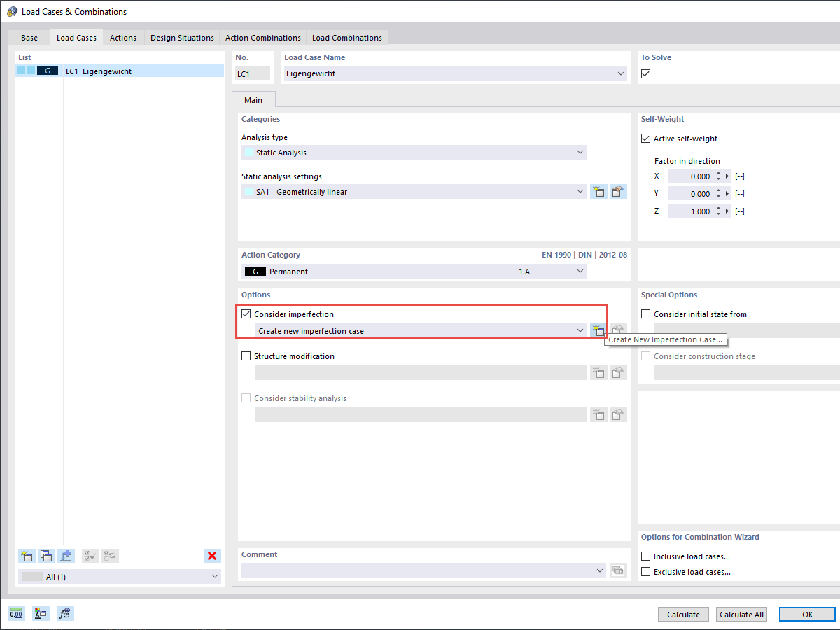Click Create New Imperfection Case icon
Viewport: 840px width, 630px height.
(x=598, y=330)
